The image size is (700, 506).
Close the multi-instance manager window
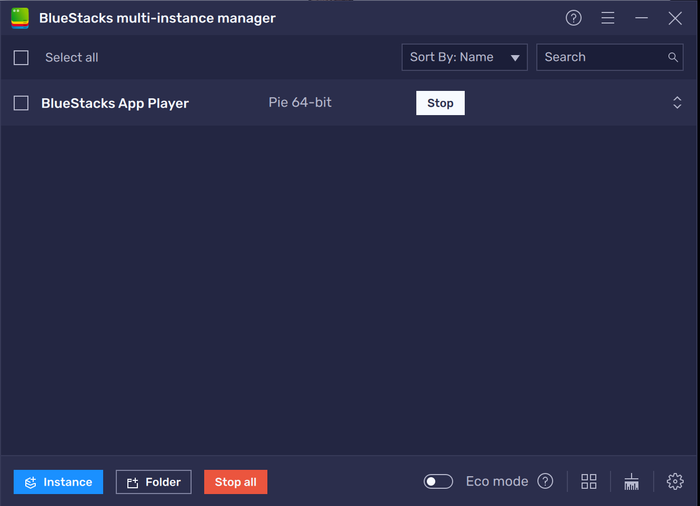click(675, 18)
